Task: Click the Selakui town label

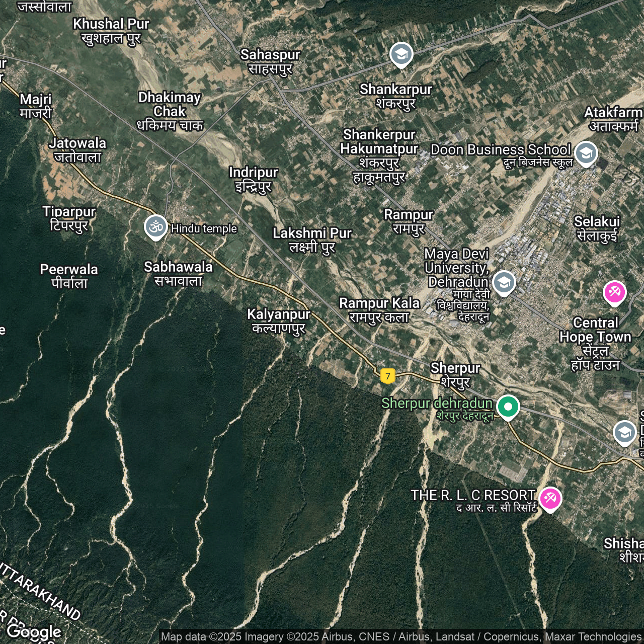Action: [x=597, y=228]
